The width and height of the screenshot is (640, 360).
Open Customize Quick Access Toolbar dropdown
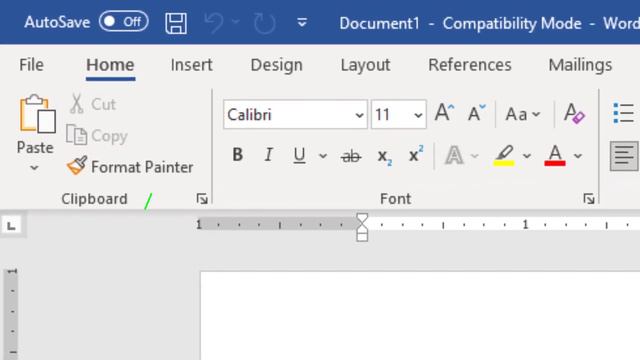(302, 22)
